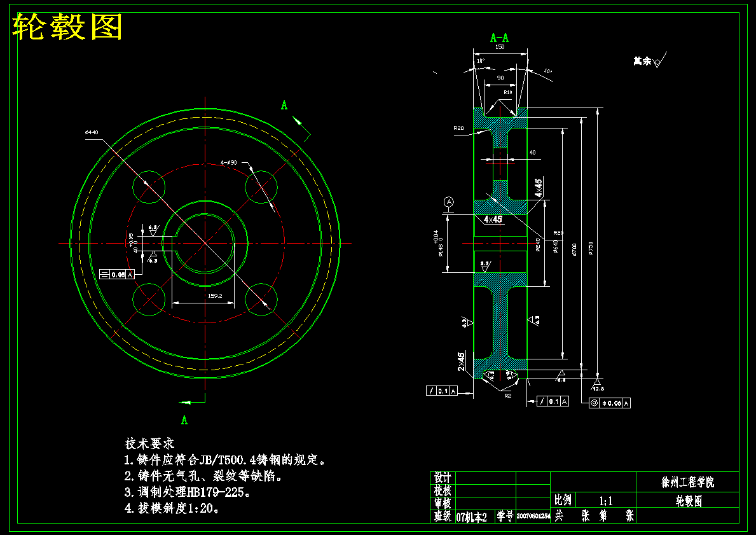Select the ø750 outer diameter dimension
This screenshot has width=756, height=535.
591,248
